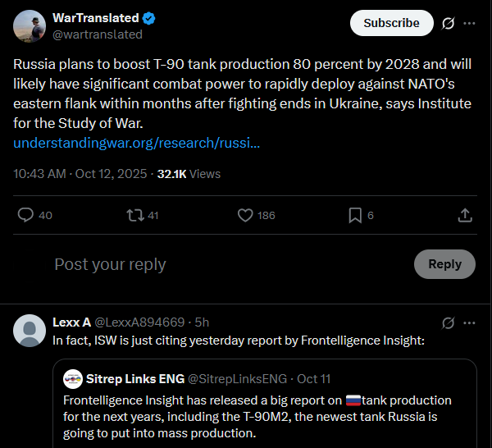Open WarTranslated profile avatar
Screen dimensions: 492x448
point(30,26)
